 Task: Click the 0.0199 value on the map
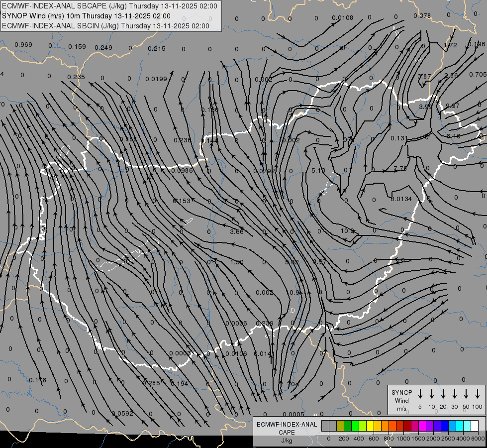click(x=156, y=79)
